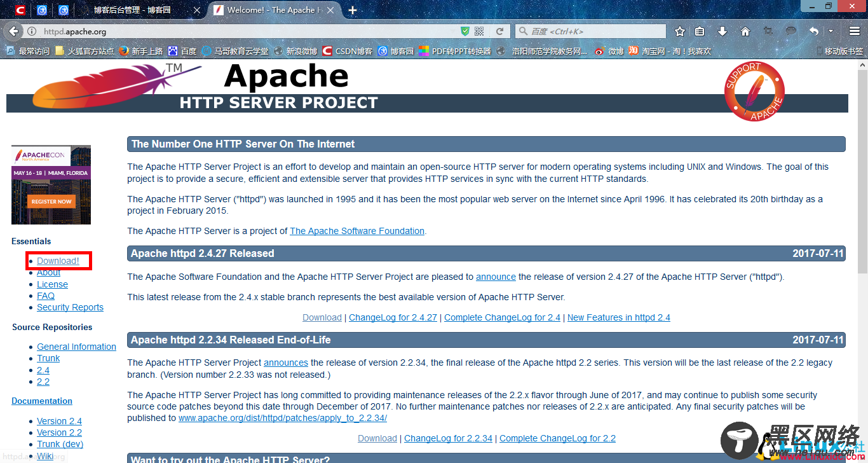Open site info icon next to the URL
Viewport: 868px width, 463px height.
pyautogui.click(x=32, y=31)
